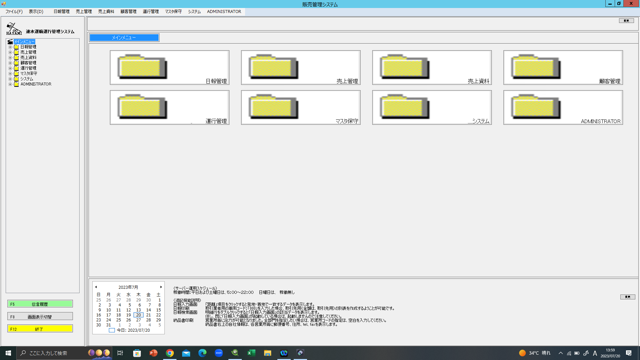Open the マスタ保守 folder tile
Screen dimensions: 640x360
[x=301, y=108]
